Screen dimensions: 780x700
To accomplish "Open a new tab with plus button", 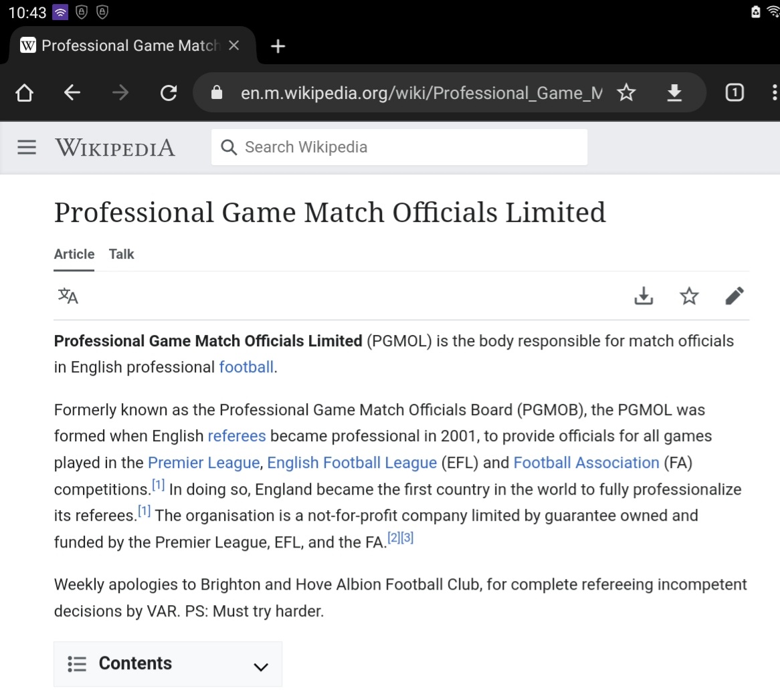I will (x=278, y=46).
